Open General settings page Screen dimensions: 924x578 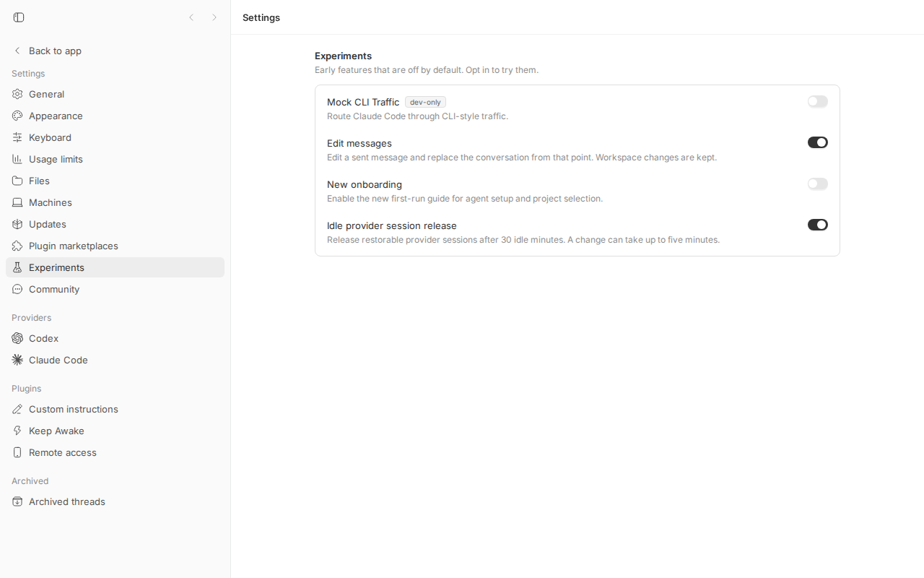(x=115, y=94)
